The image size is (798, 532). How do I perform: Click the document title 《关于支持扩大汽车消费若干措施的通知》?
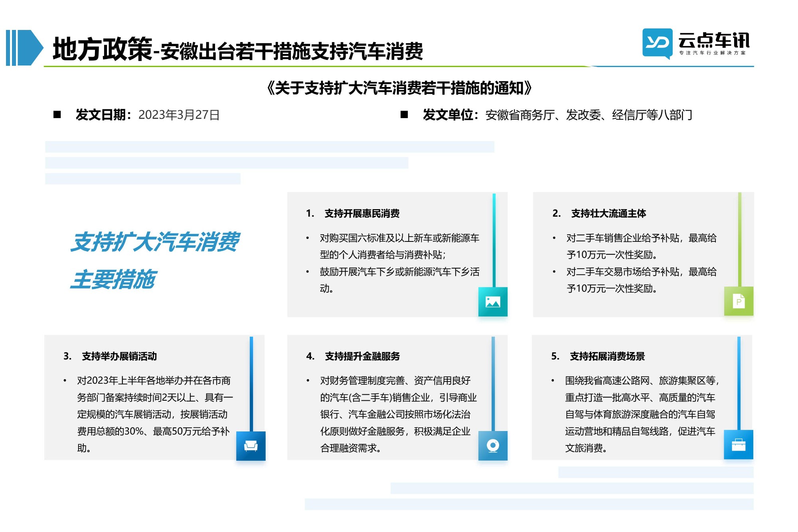(399, 88)
